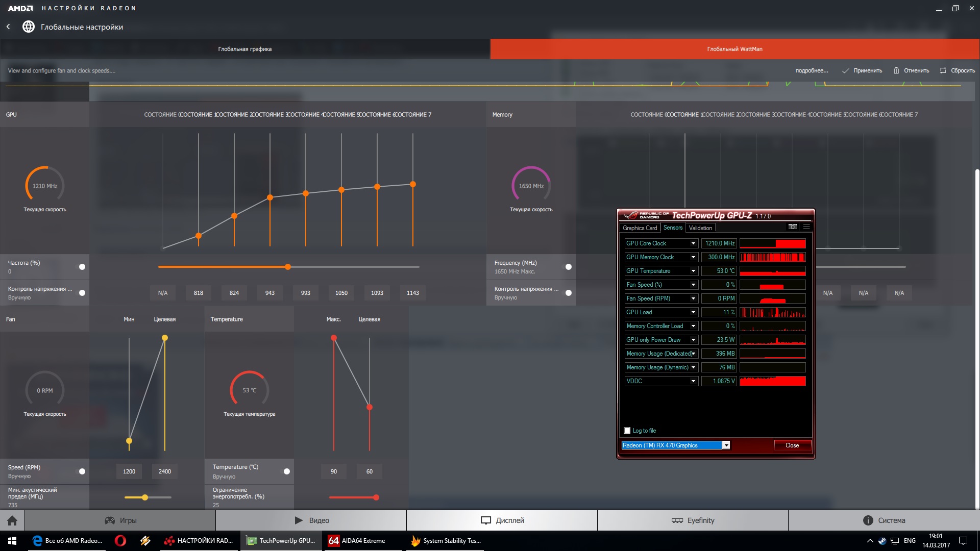Click the back arrow icon

(8, 27)
